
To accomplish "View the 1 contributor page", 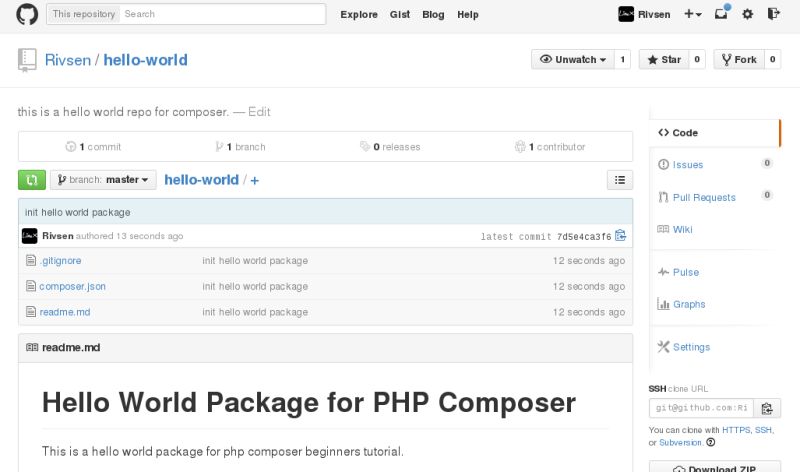I will click(550, 147).
